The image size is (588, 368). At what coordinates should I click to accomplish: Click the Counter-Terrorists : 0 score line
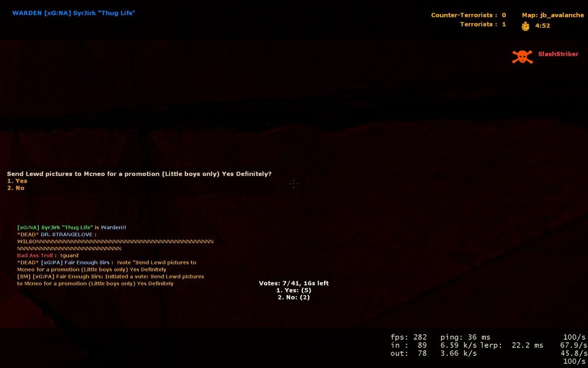469,15
